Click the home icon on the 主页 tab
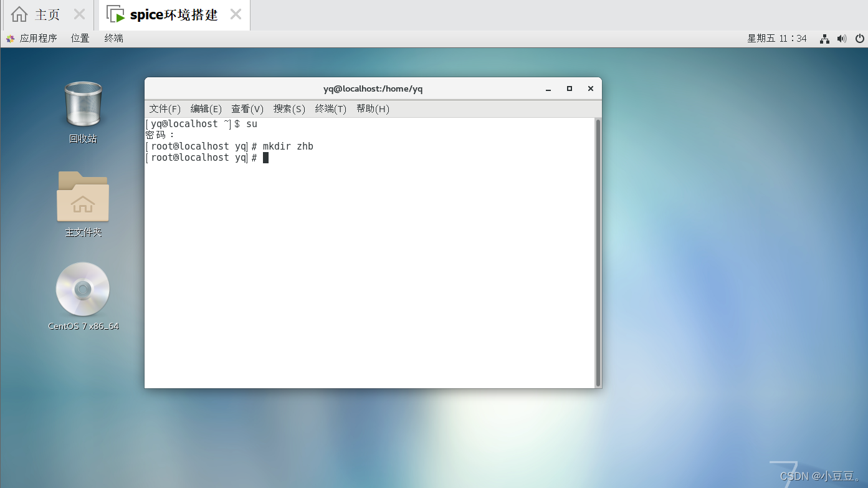This screenshot has height=488, width=868. (19, 14)
